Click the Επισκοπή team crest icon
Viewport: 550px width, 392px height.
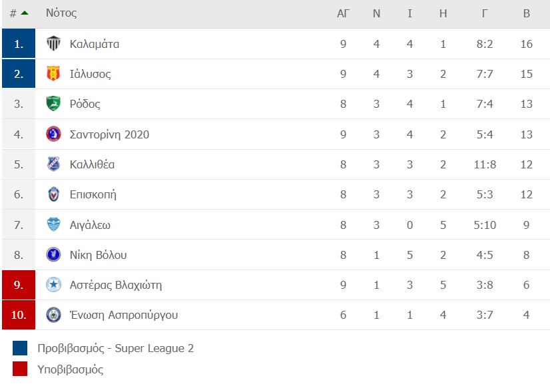click(53, 194)
